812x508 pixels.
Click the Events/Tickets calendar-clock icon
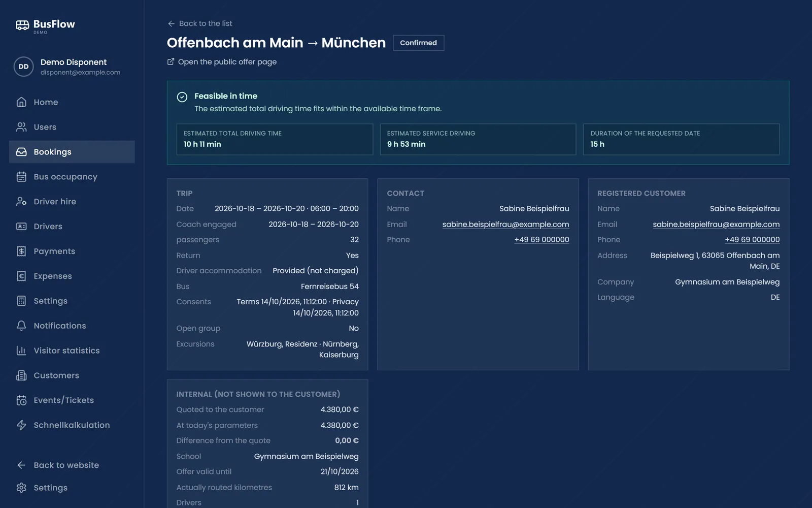(x=21, y=400)
